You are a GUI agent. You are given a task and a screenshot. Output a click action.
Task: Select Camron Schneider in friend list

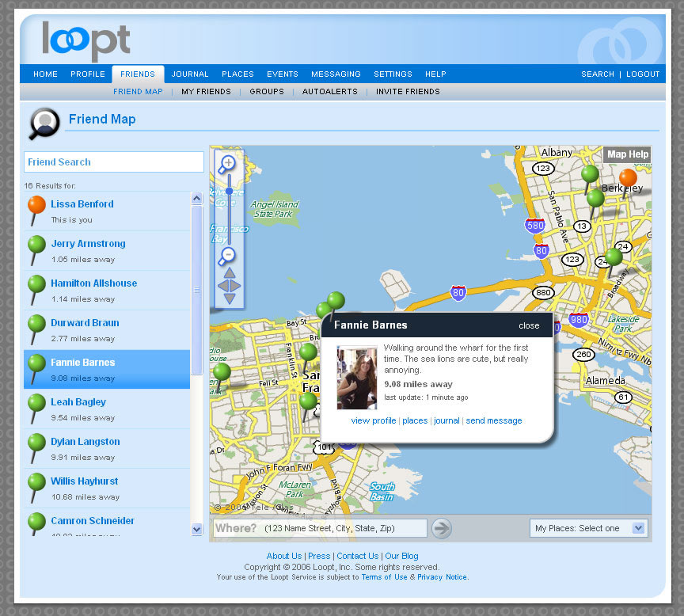tap(107, 523)
